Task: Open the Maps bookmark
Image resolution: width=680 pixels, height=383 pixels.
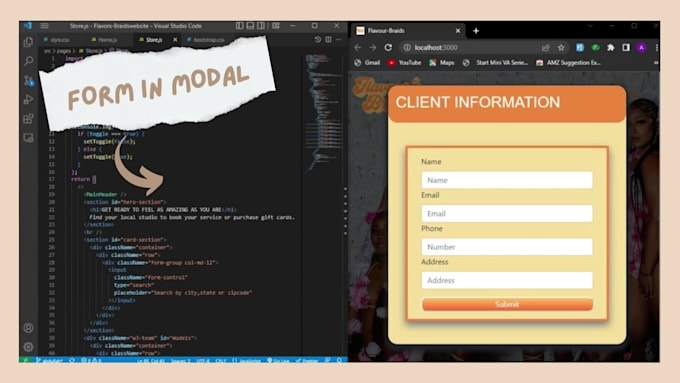Action: (x=442, y=63)
